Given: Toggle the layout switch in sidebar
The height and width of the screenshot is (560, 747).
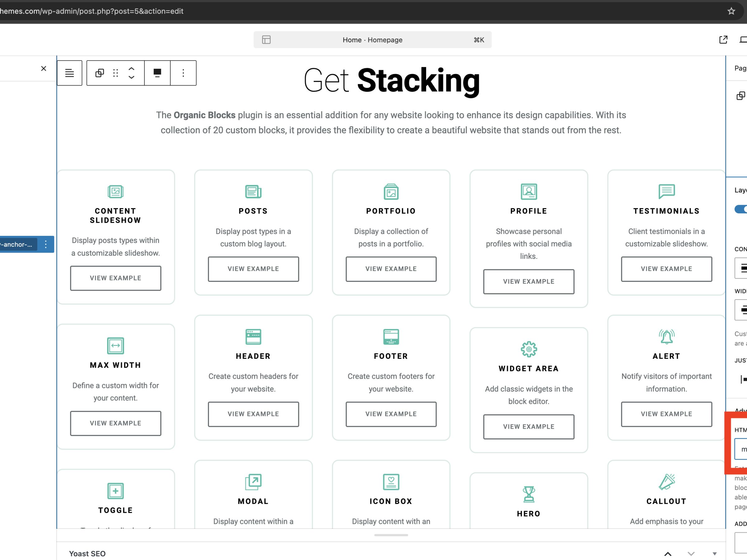Looking at the screenshot, I should [741, 209].
